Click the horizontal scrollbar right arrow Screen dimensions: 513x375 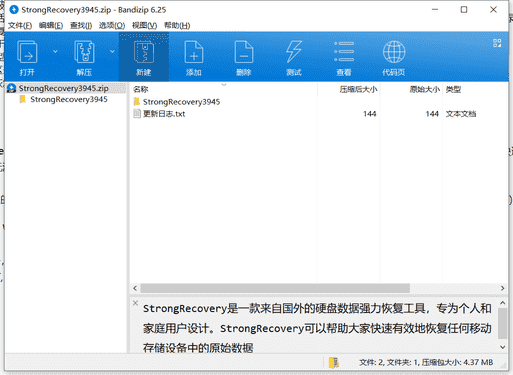[x=502, y=288]
